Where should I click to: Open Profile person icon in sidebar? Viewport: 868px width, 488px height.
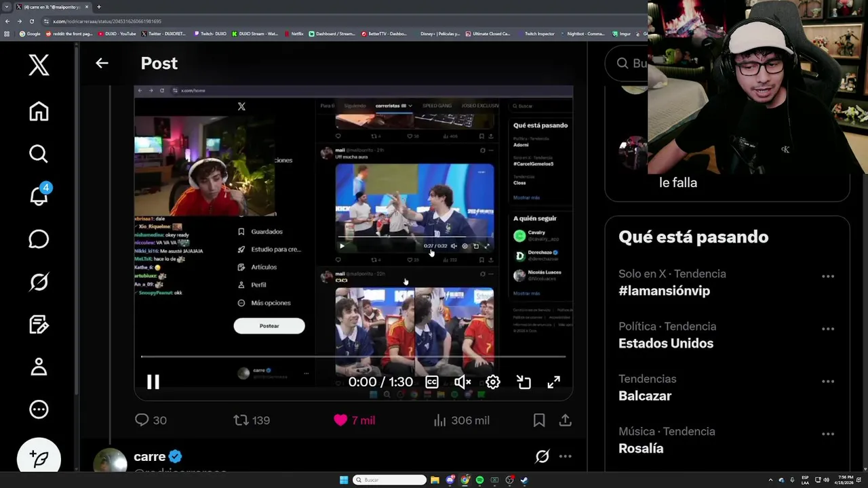coord(39,367)
